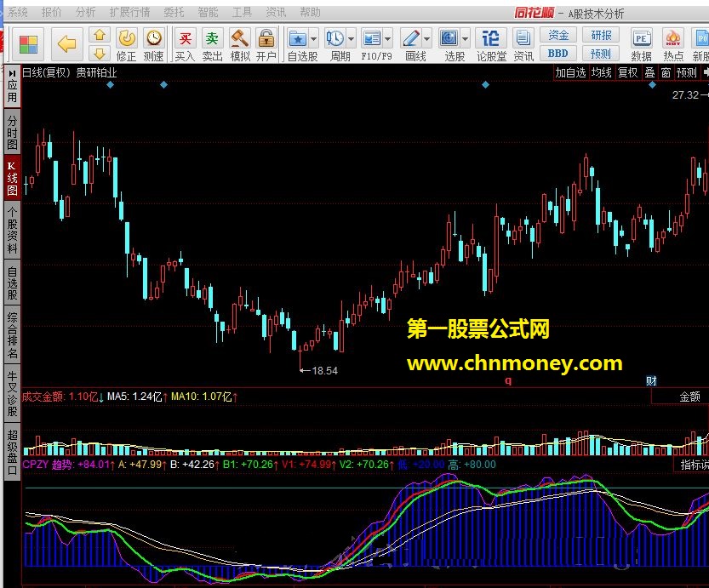Toggle the 窗 window option
This screenshot has height=588, width=709.
666,72
